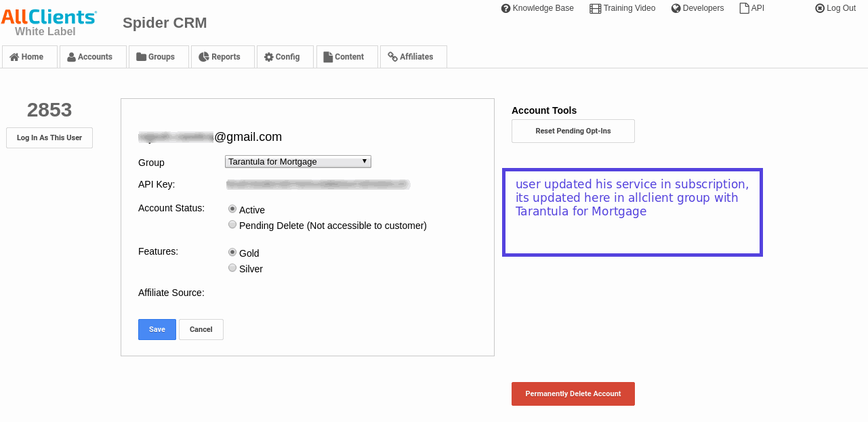Open the Content tab
Image resolution: width=868 pixels, height=422 pixels.
click(x=347, y=57)
